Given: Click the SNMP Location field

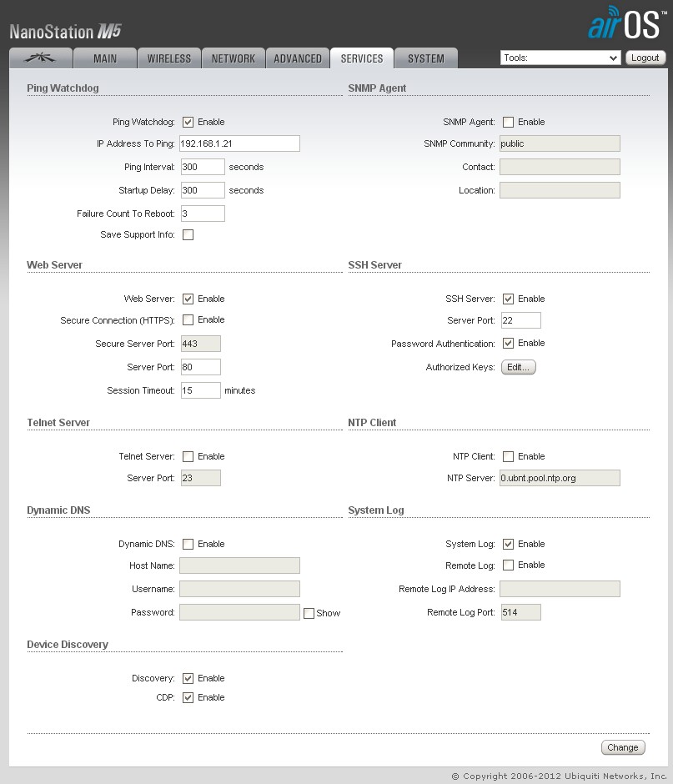Looking at the screenshot, I should coord(560,190).
